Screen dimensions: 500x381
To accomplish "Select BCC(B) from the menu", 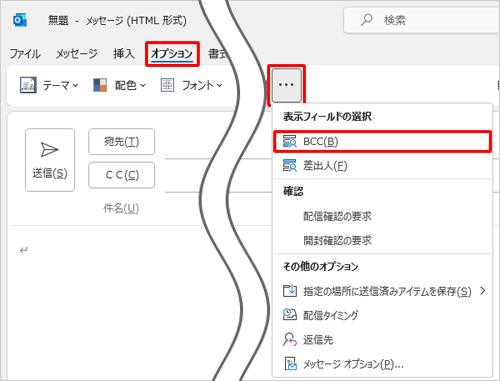I will [x=382, y=142].
